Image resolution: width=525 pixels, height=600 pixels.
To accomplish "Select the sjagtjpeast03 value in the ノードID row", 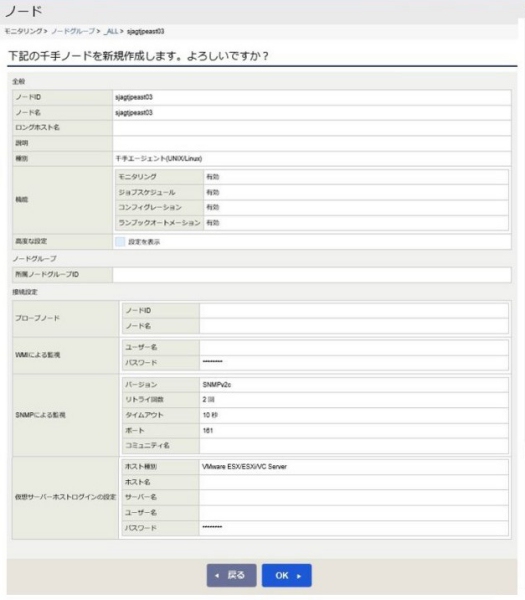I will coord(134,97).
